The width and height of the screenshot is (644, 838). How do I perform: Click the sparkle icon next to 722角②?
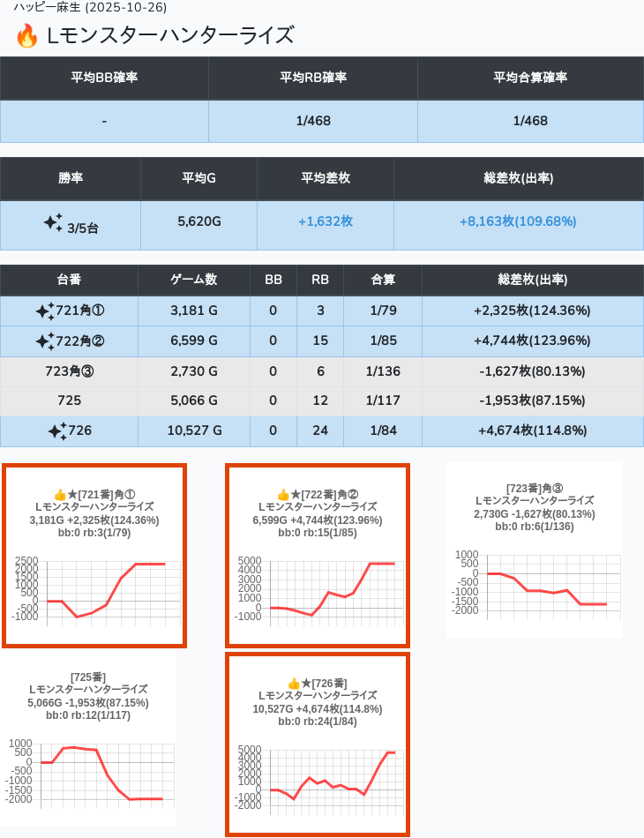click(45, 341)
